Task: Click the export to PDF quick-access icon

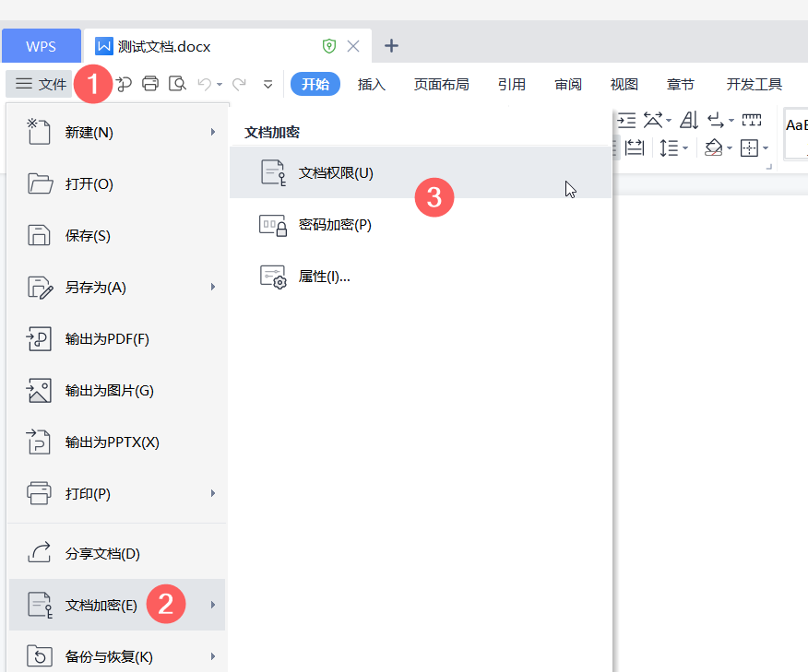Action: click(x=124, y=84)
